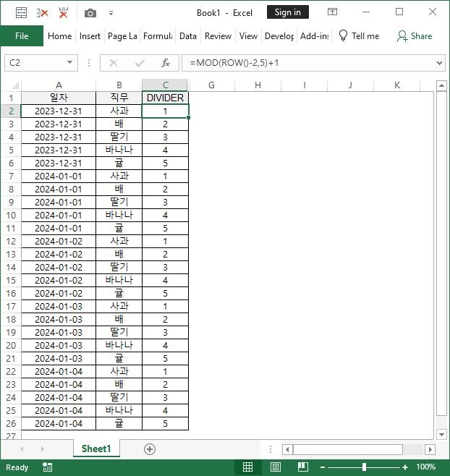Click cell C26 with value 5

pyautogui.click(x=165, y=423)
